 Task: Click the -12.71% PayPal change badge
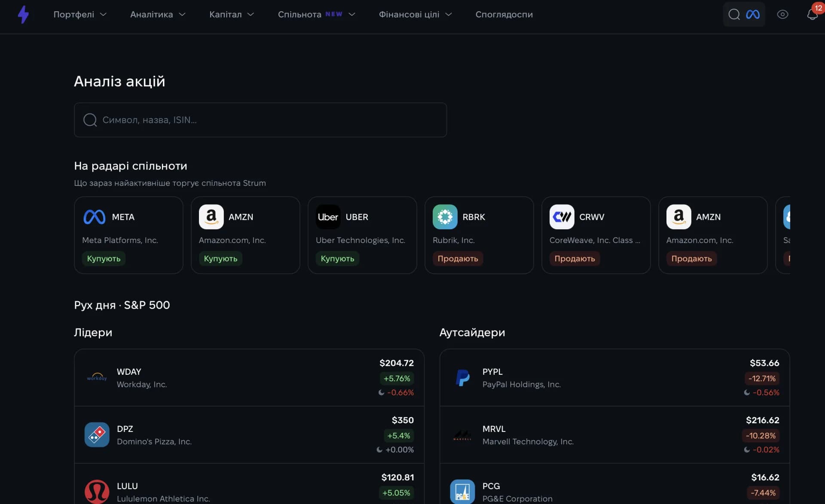pyautogui.click(x=762, y=378)
